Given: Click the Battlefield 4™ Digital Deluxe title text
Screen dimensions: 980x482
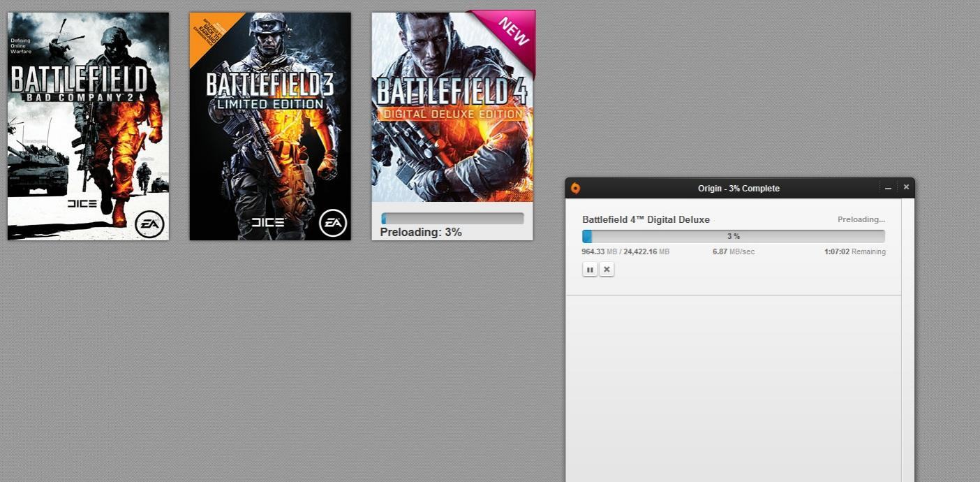Looking at the screenshot, I should tap(646, 219).
